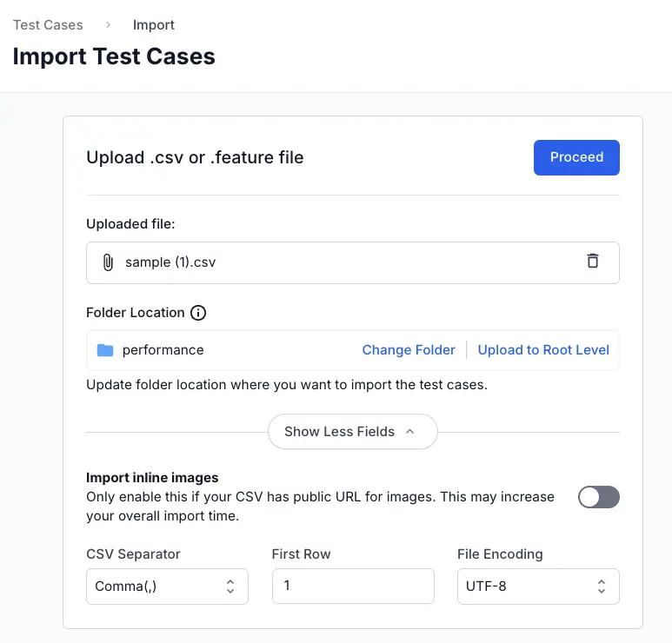Click the blue performance folder icon
672x643 pixels.
(x=105, y=350)
